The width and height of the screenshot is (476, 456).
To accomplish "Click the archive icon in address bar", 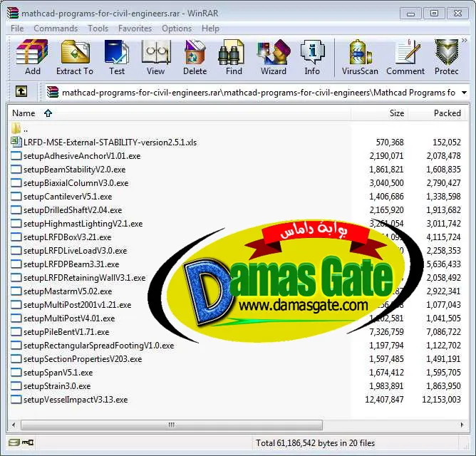I will point(53,92).
